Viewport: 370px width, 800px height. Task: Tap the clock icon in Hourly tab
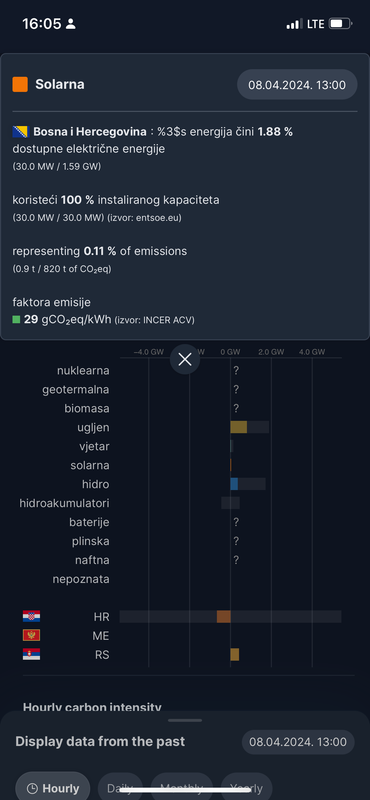(x=32, y=789)
